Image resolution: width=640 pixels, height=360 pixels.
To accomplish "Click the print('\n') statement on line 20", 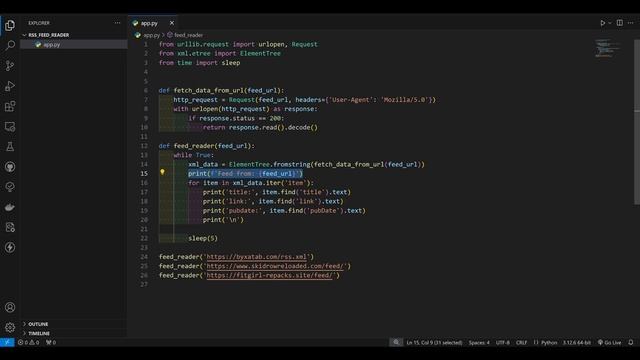I will (x=223, y=220).
